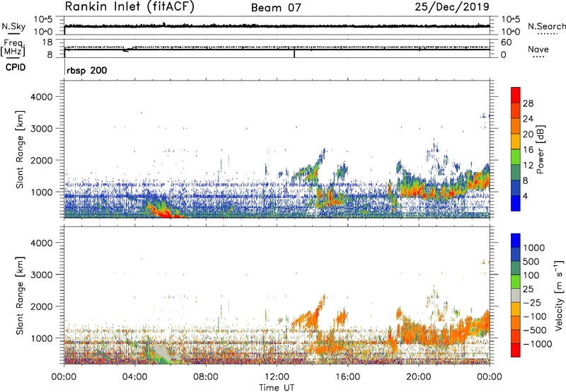Click the 'Beam 07' label

(276, 8)
